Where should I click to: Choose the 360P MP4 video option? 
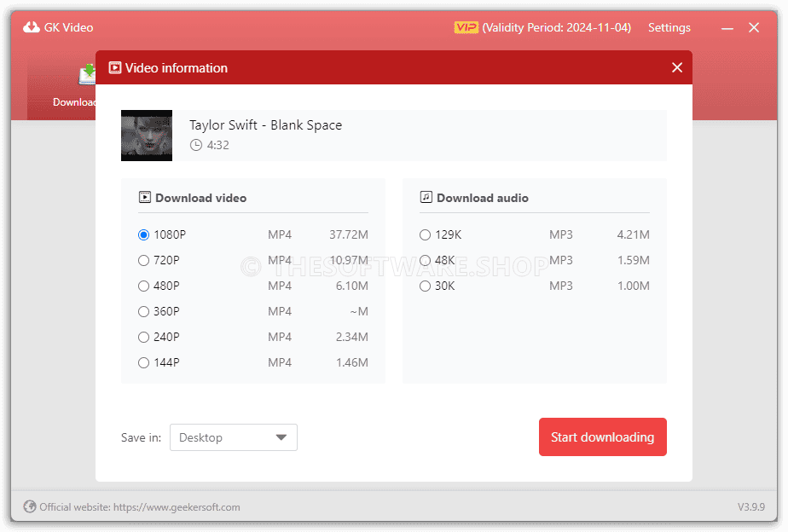click(144, 311)
